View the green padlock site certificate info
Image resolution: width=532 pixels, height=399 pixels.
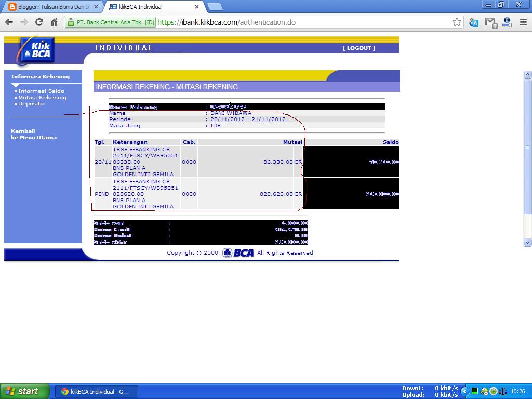71,22
